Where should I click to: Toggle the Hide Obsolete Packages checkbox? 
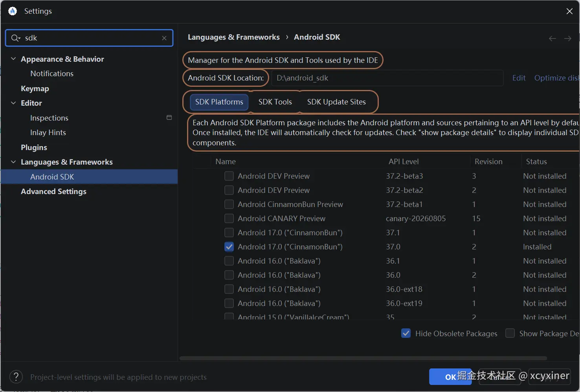[406, 333]
